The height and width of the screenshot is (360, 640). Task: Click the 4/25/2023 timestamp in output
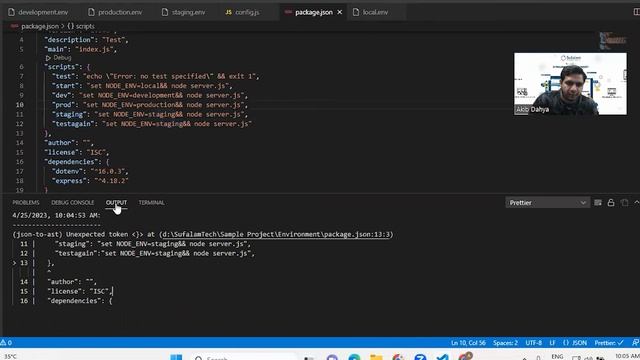(x=56, y=215)
